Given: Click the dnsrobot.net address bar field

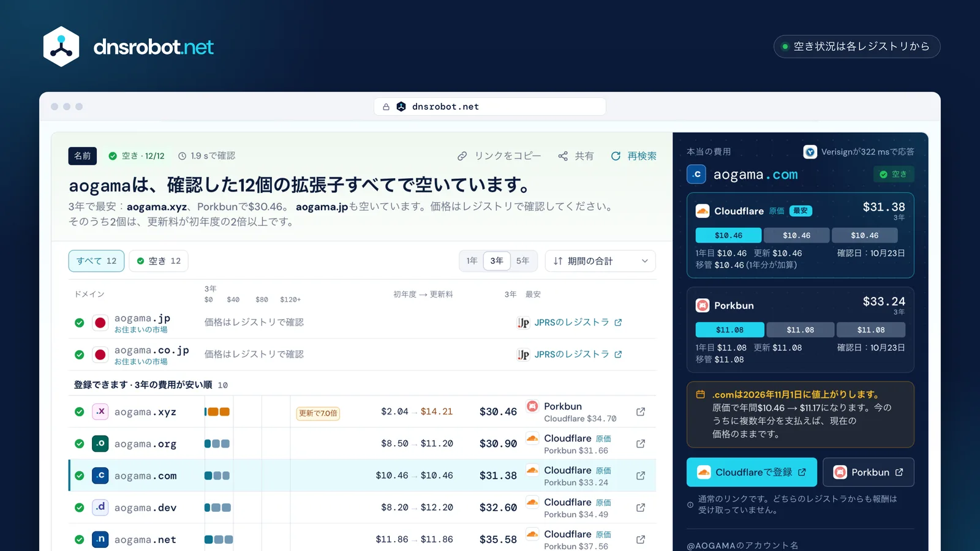Looking at the screenshot, I should coord(490,107).
